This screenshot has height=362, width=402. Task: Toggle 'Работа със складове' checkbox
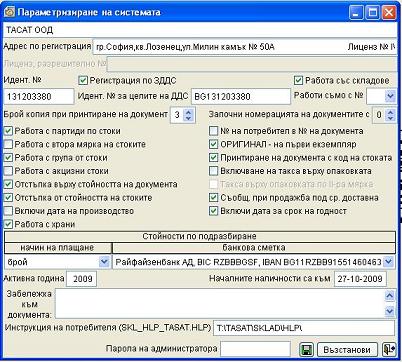pyautogui.click(x=298, y=80)
